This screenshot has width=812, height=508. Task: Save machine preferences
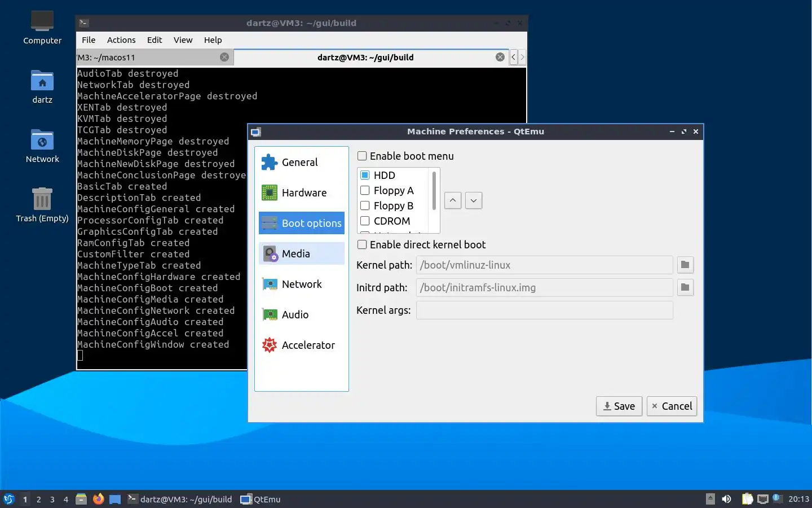coord(619,406)
